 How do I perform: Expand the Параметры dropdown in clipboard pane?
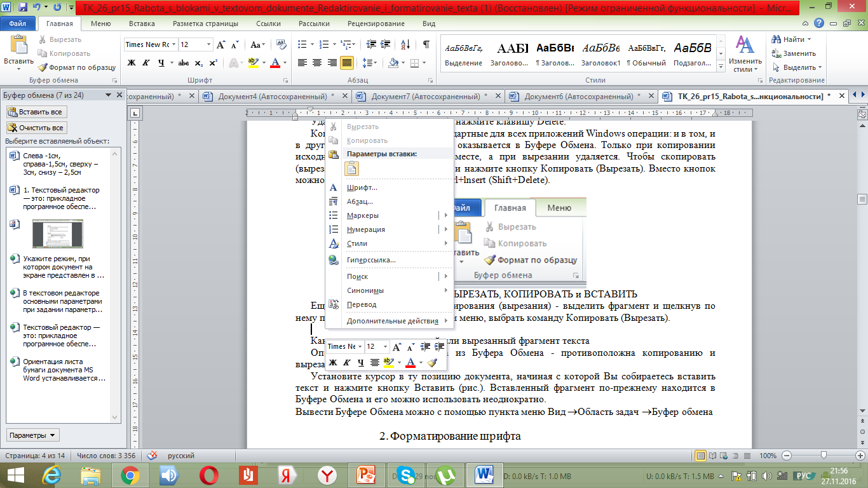pos(32,435)
